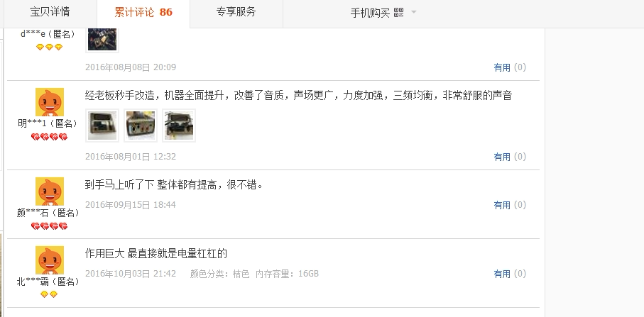Image resolution: width=644 pixels, height=317 pixels.
Task: Click red heart rating icons under 明***1
Action: tap(49, 137)
